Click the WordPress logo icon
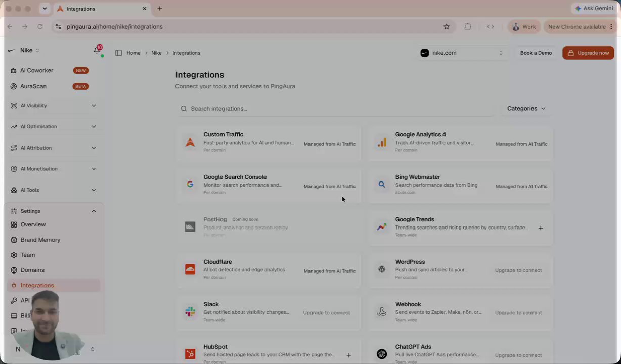 click(x=382, y=269)
